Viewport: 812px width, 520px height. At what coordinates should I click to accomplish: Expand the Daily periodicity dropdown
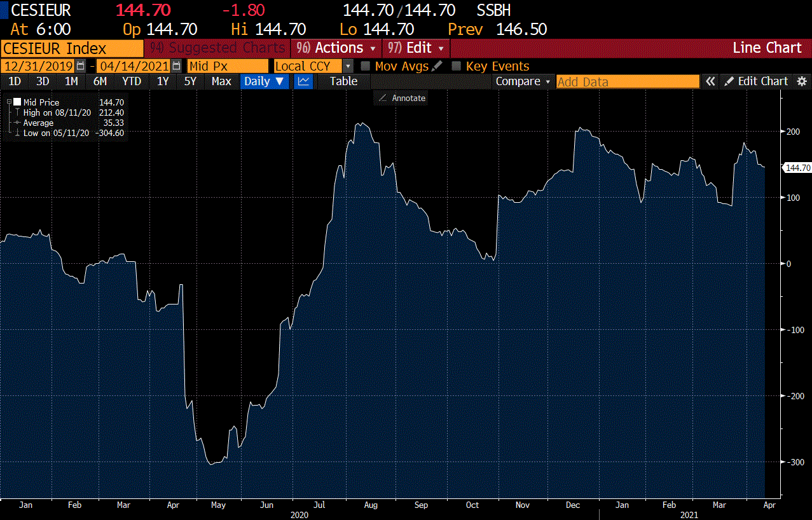click(x=265, y=81)
